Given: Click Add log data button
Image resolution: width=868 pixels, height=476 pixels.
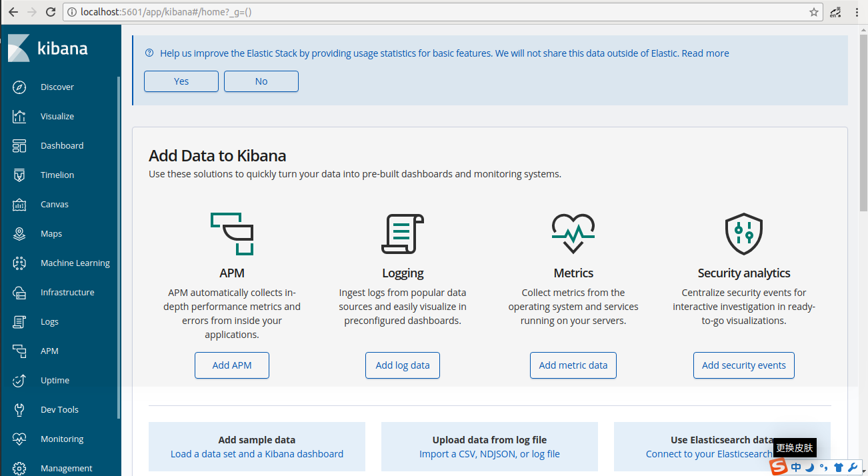Looking at the screenshot, I should pyautogui.click(x=403, y=365).
